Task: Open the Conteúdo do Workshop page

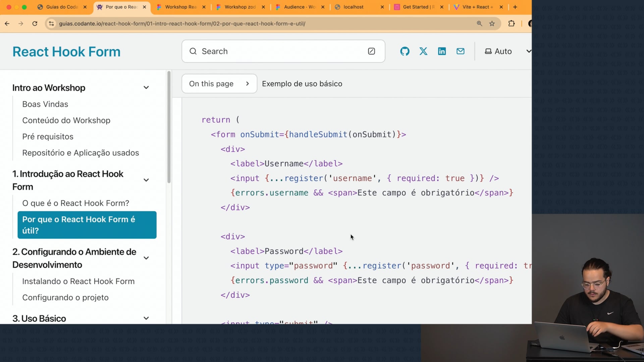Action: 66,120
